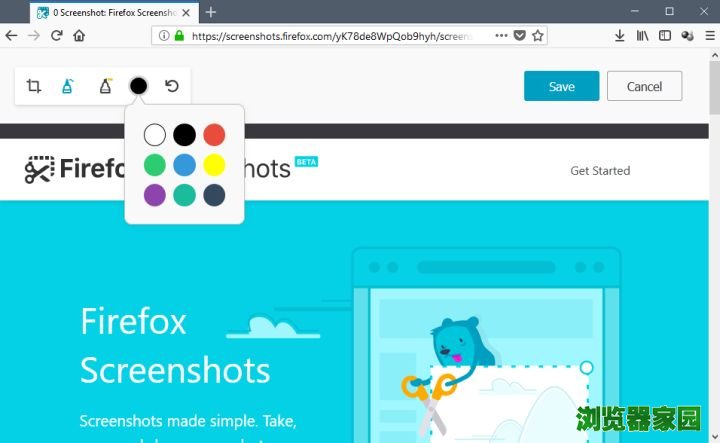The width and height of the screenshot is (720, 443).
Task: Open a new browser tab
Action: click(211, 12)
